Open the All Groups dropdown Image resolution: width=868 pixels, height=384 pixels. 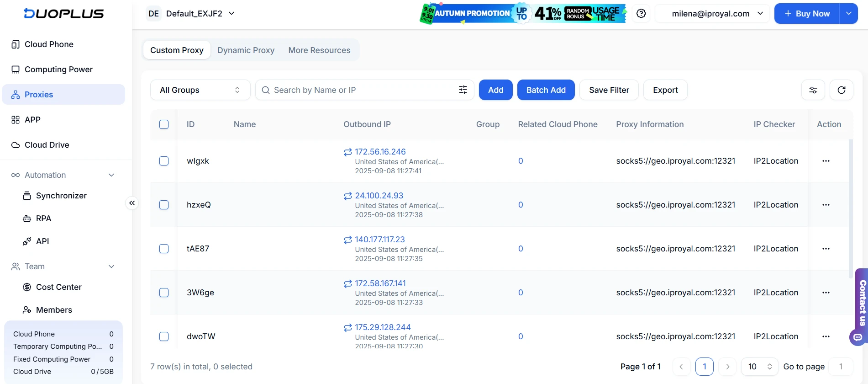200,90
